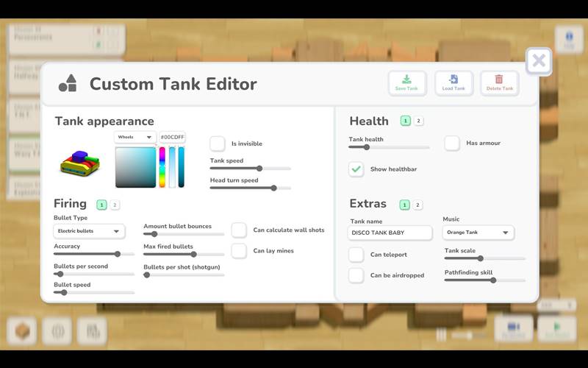Image resolution: width=588 pixels, height=368 pixels.
Task: Toggle the Has armour checkbox
Action: (452, 144)
